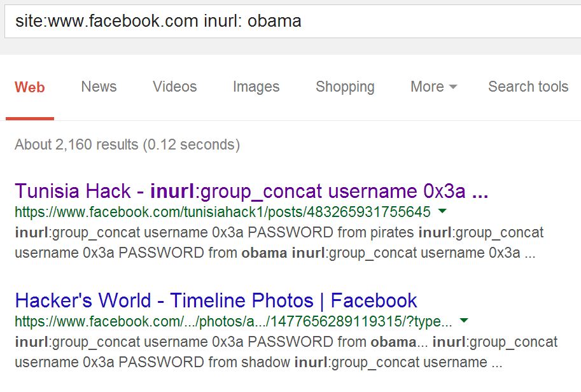
Task: Click the Hacker's World result snippet text
Action: [x=285, y=352]
